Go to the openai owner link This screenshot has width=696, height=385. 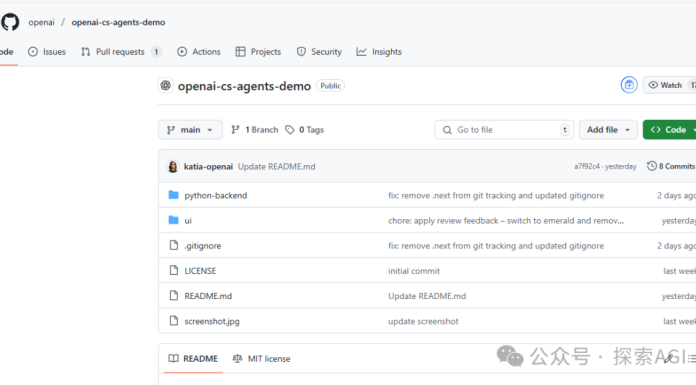click(x=41, y=22)
